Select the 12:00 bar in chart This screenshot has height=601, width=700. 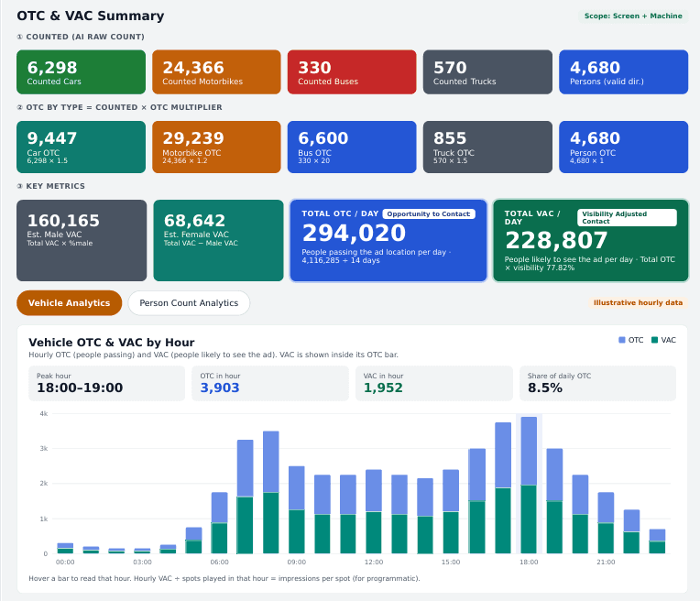coord(374,512)
